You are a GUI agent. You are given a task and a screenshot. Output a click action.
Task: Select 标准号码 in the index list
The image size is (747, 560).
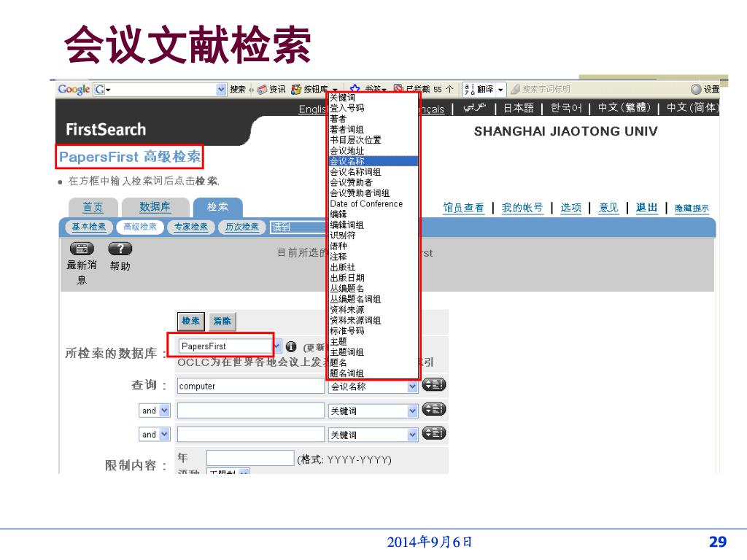tap(373, 331)
